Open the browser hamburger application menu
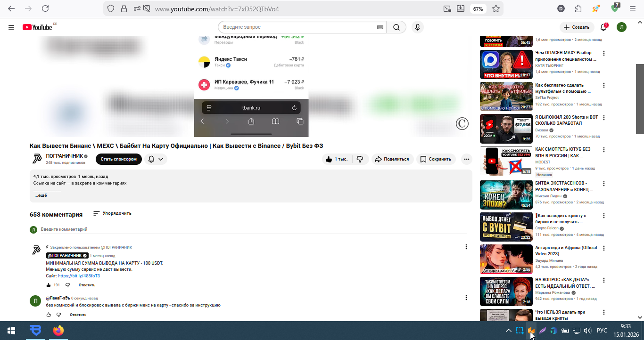The width and height of the screenshot is (644, 340). coord(633,8)
